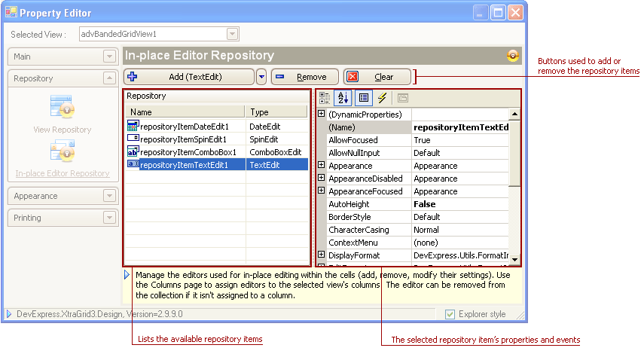Collapse the Repository navigation group
The height and width of the screenshot is (348, 644).
tap(109, 78)
